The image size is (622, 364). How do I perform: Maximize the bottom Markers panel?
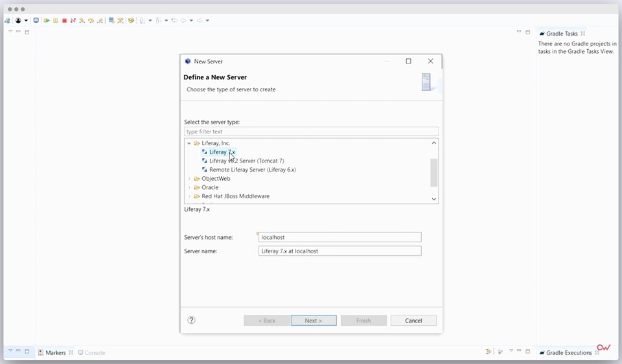pos(527,351)
